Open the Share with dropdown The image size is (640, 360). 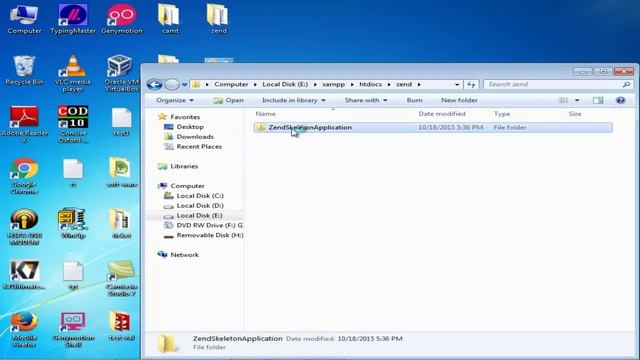click(x=366, y=100)
